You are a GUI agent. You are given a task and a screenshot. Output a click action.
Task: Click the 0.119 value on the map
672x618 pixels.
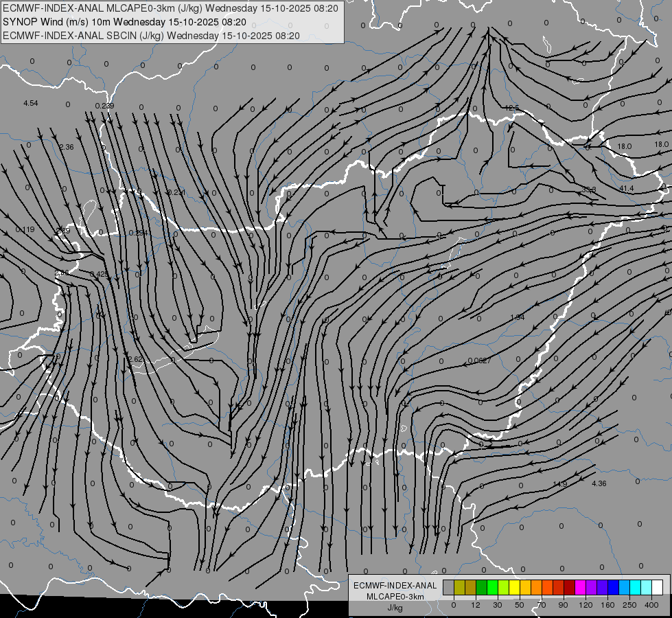(x=25, y=229)
